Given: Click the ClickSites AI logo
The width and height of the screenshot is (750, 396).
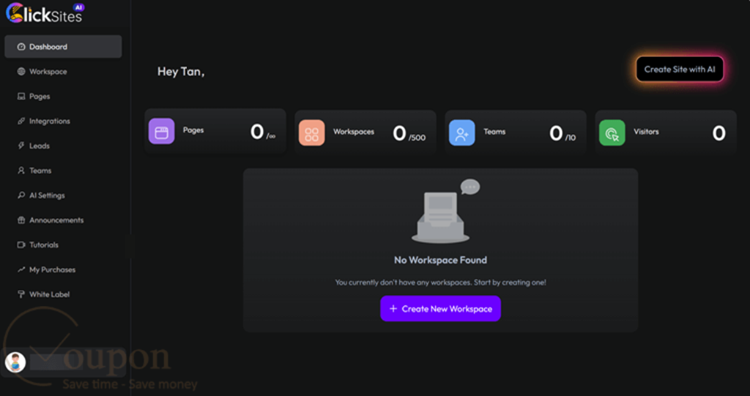Looking at the screenshot, I should pos(44,13).
